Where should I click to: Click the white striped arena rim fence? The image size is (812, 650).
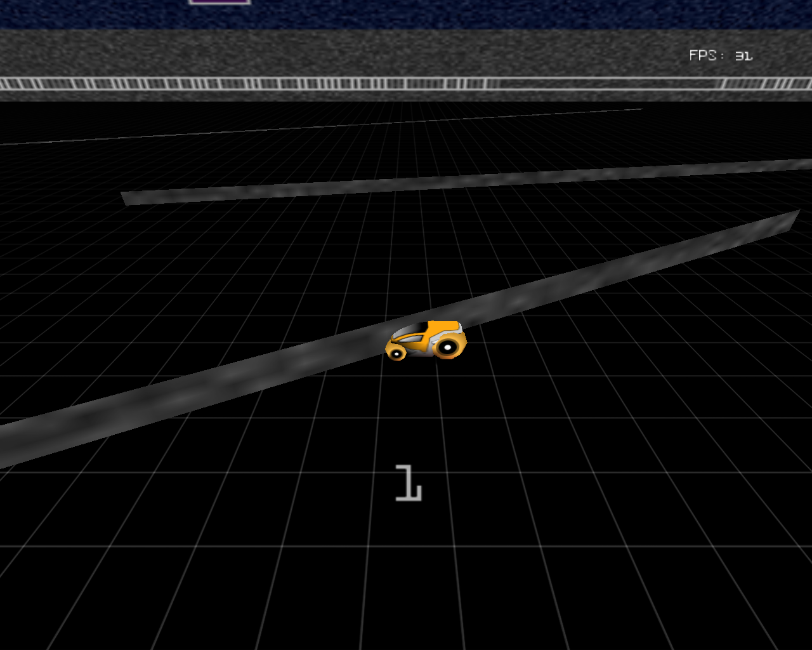pos(254,84)
